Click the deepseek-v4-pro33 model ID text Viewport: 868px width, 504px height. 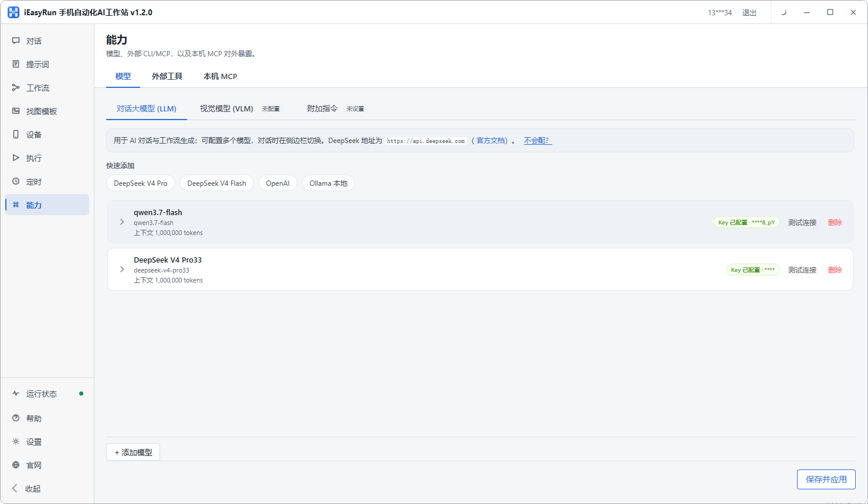point(161,270)
